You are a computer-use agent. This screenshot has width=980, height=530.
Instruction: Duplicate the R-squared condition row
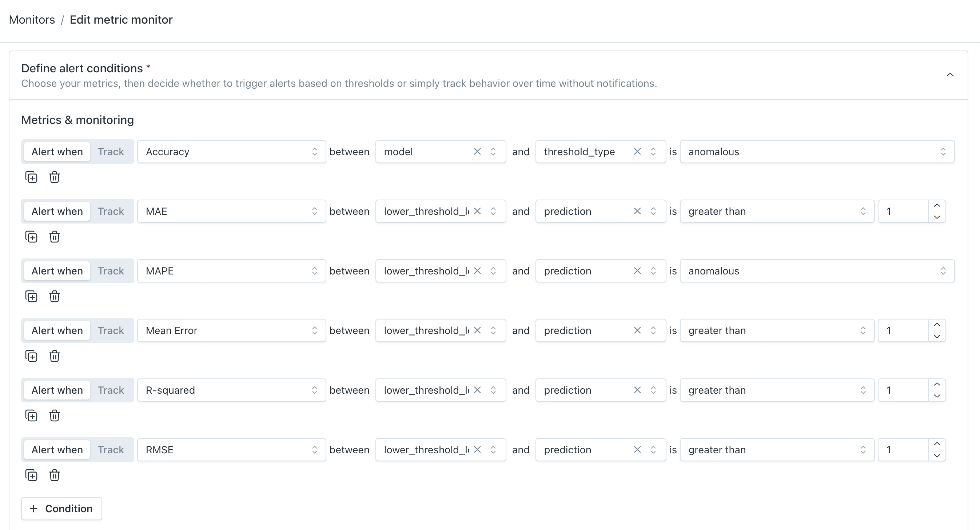tap(31, 415)
